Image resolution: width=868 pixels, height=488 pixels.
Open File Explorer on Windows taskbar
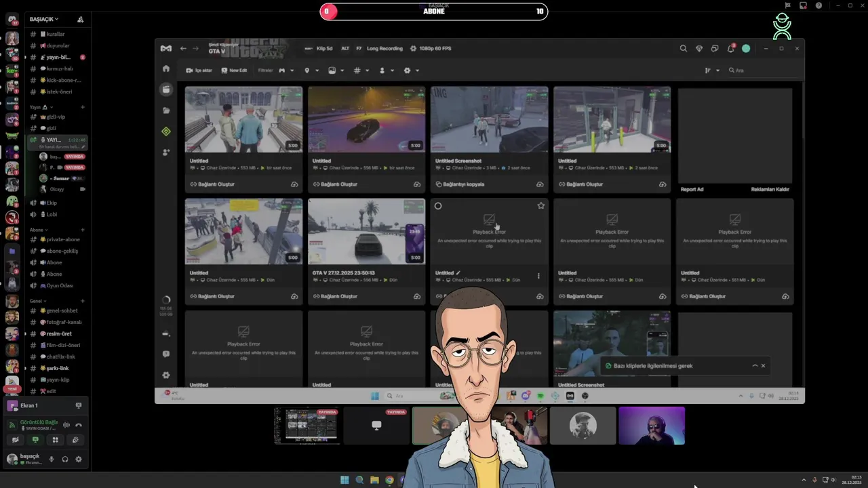coord(374,480)
